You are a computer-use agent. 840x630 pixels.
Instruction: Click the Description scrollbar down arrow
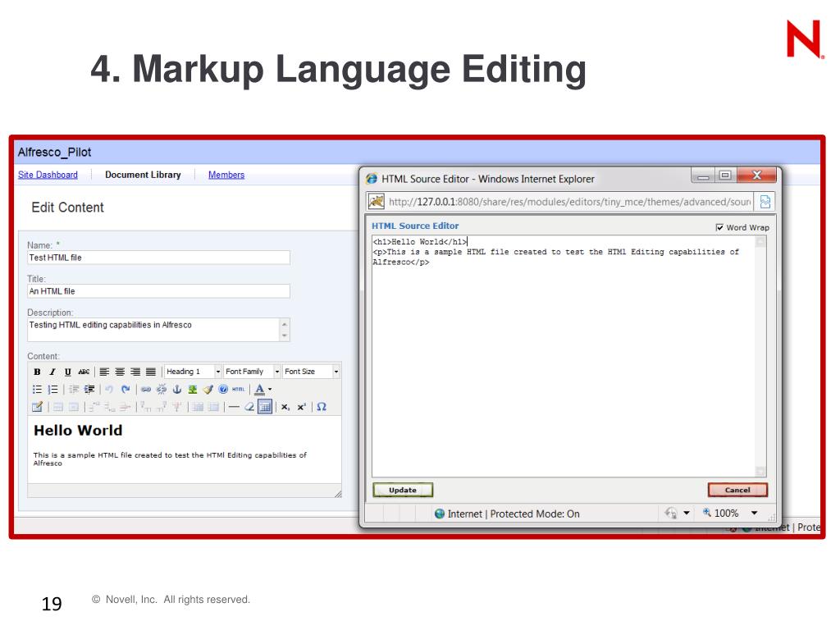pos(285,336)
